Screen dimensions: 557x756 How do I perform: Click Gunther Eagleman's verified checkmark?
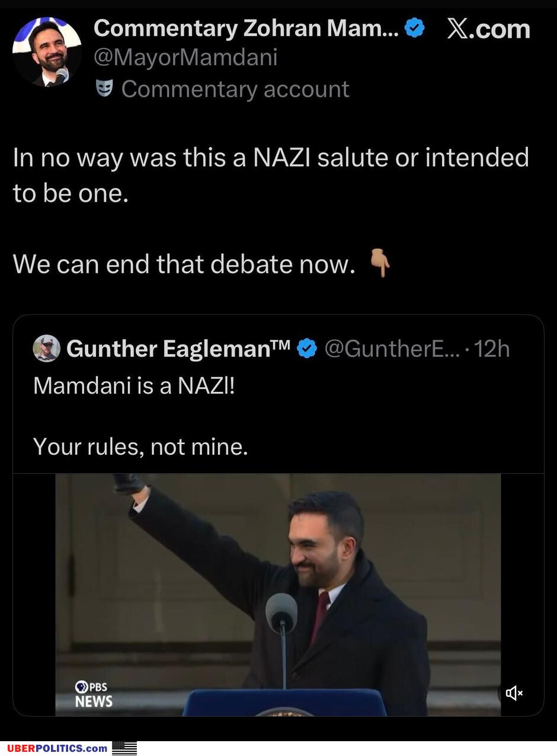tap(306, 349)
